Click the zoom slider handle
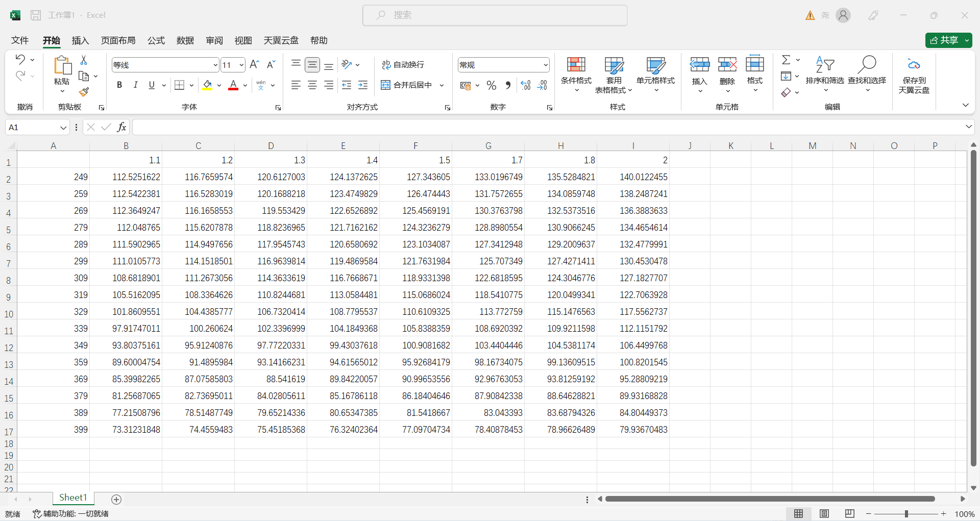Image resolution: width=980 pixels, height=521 pixels. tap(906, 514)
